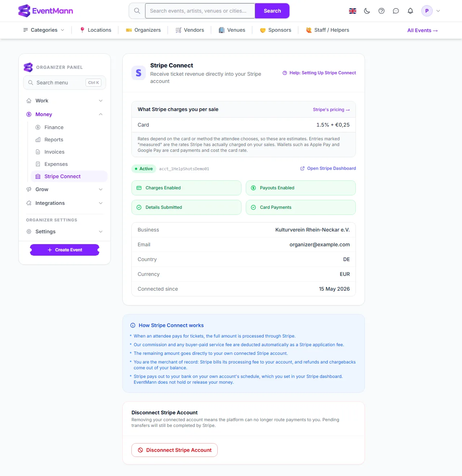The width and height of the screenshot is (462, 476).
Task: Click the Card Payments check icon
Action: point(253,207)
